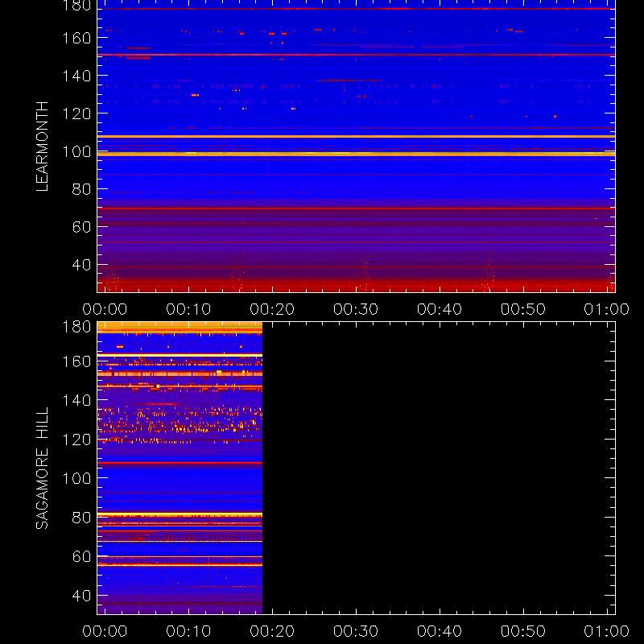Click 00:00 time label under Sagamore Hill plot
Image resolution: width=644 pixels, height=644 pixels.
click(105, 631)
